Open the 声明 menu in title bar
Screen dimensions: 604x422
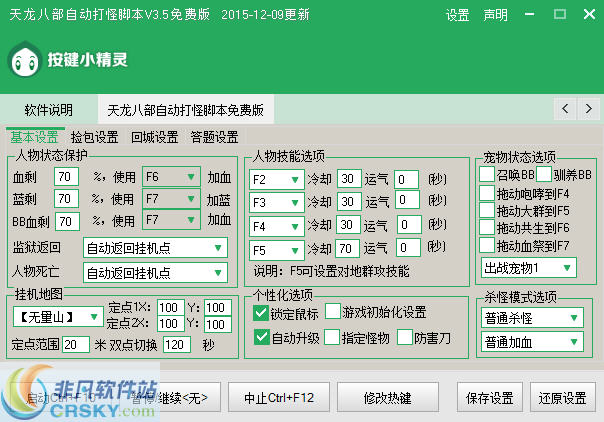495,15
